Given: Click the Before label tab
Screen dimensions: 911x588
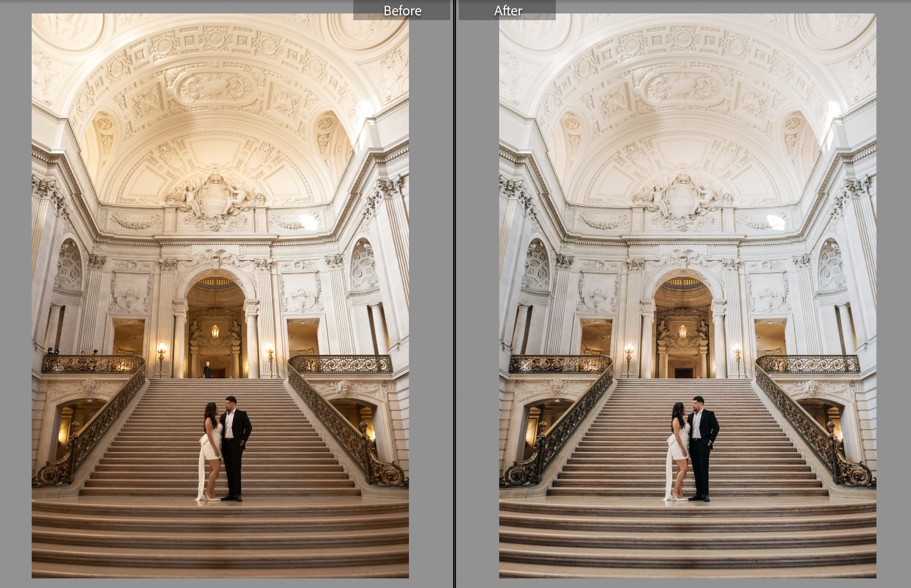Looking at the screenshot, I should pyautogui.click(x=402, y=10).
